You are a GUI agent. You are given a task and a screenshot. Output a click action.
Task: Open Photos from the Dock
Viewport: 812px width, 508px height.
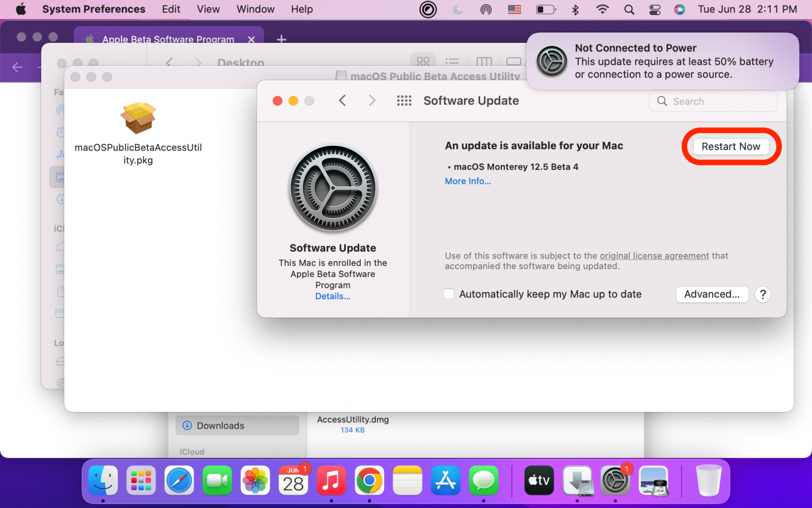pos(255,480)
